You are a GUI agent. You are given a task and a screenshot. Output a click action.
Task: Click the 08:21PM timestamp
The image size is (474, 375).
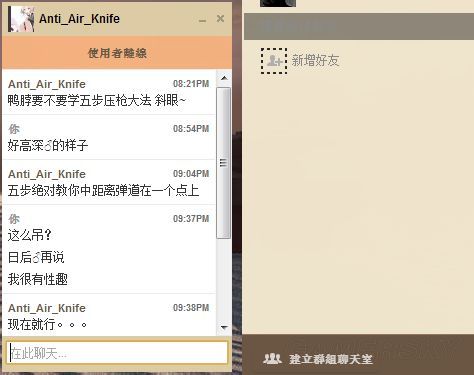191,84
